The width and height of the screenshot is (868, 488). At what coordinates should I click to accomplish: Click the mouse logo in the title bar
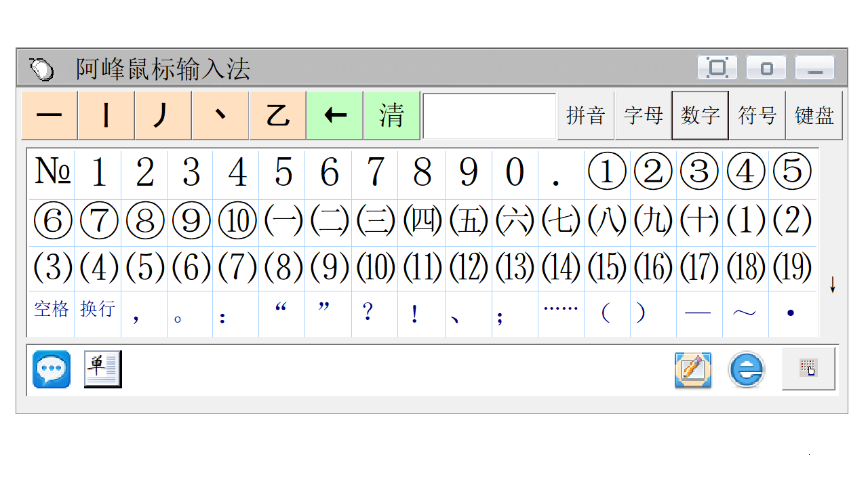(x=42, y=68)
